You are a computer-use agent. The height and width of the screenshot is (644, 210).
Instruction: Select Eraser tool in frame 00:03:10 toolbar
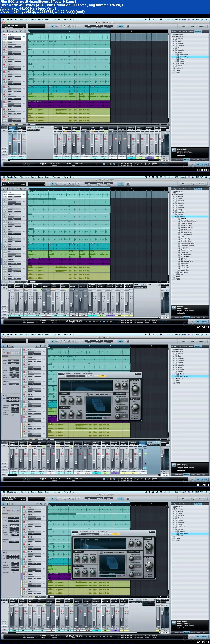[x=65, y=26]
